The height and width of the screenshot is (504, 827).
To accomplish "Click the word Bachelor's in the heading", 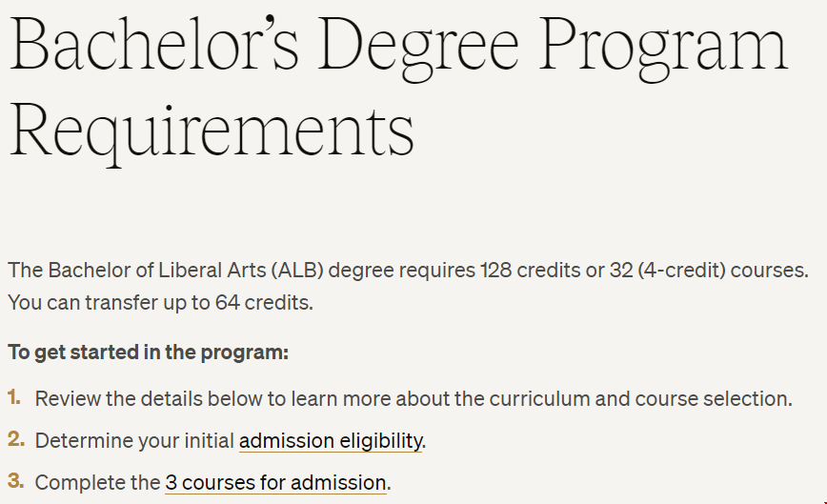I will (154, 43).
